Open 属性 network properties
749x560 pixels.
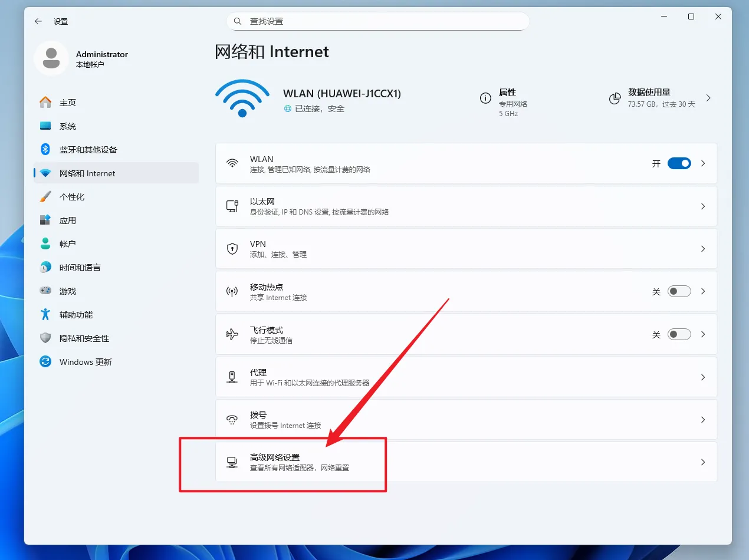(x=504, y=102)
